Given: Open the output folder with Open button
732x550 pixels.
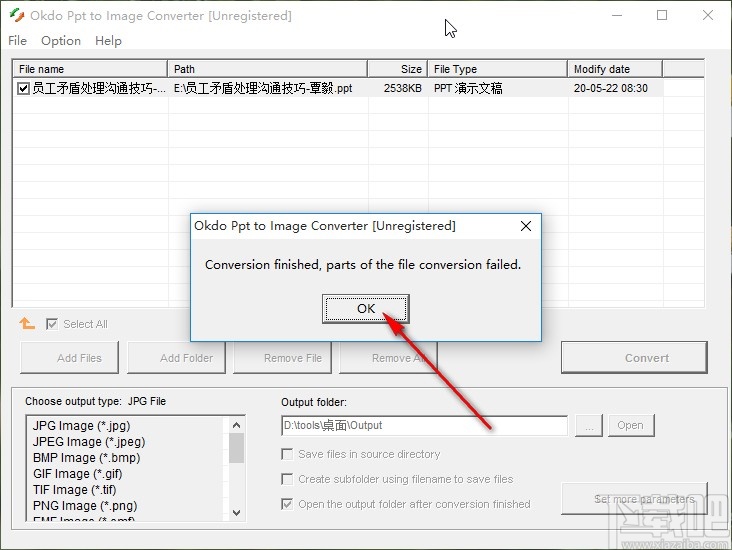Looking at the screenshot, I should (x=631, y=425).
